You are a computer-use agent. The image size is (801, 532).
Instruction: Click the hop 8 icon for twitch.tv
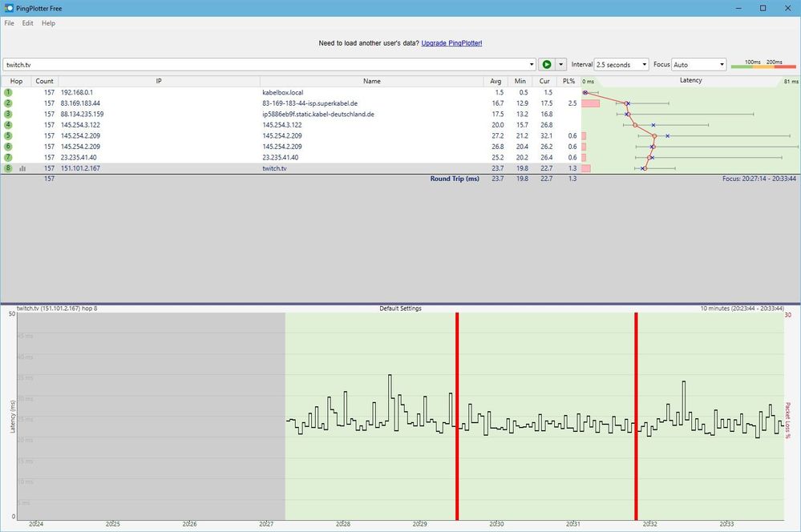[x=8, y=168]
